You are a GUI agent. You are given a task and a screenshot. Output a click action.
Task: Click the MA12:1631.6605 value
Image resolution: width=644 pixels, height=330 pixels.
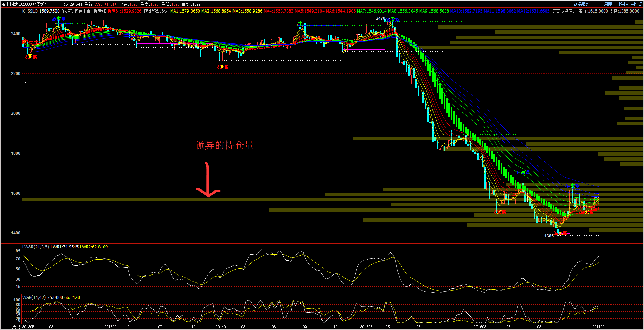click(533, 11)
